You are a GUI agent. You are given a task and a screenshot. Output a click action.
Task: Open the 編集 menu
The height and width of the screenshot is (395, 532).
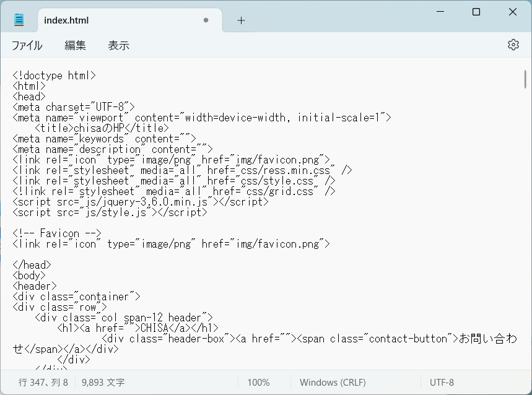pyautogui.click(x=75, y=45)
